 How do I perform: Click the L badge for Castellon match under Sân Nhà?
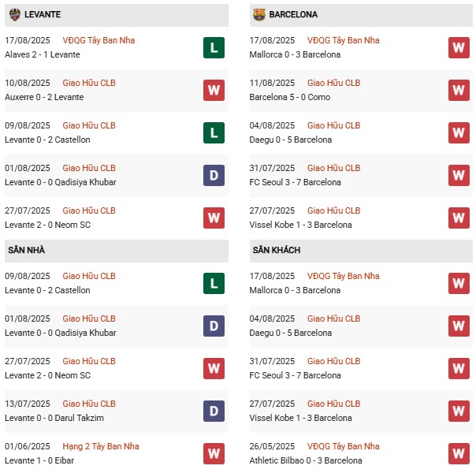click(x=214, y=283)
